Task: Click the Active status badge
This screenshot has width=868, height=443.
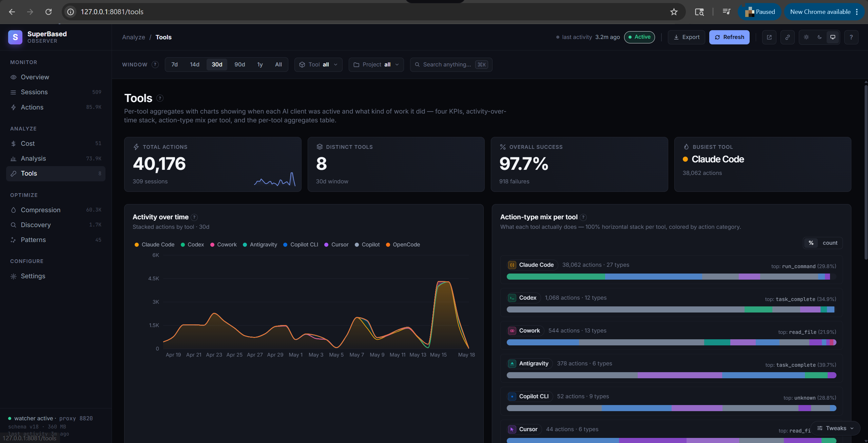Action: [639, 37]
